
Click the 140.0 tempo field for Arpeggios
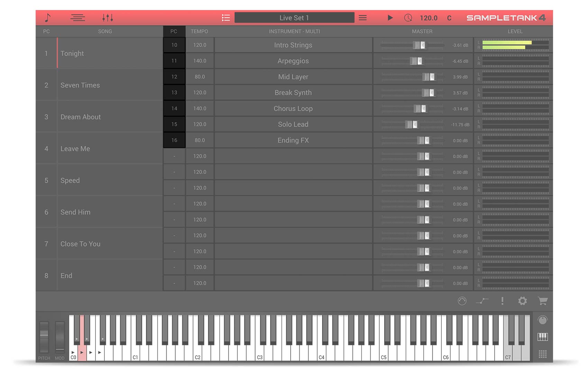tap(200, 61)
